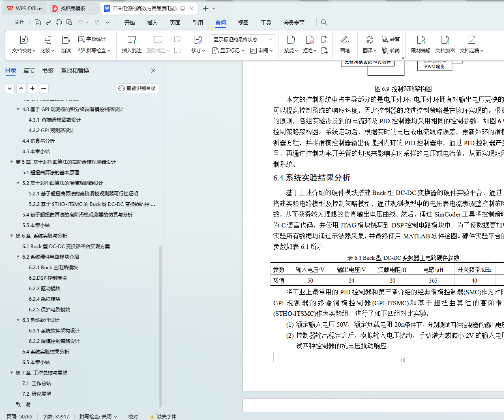Switch to 书签 panel tab

(48, 71)
